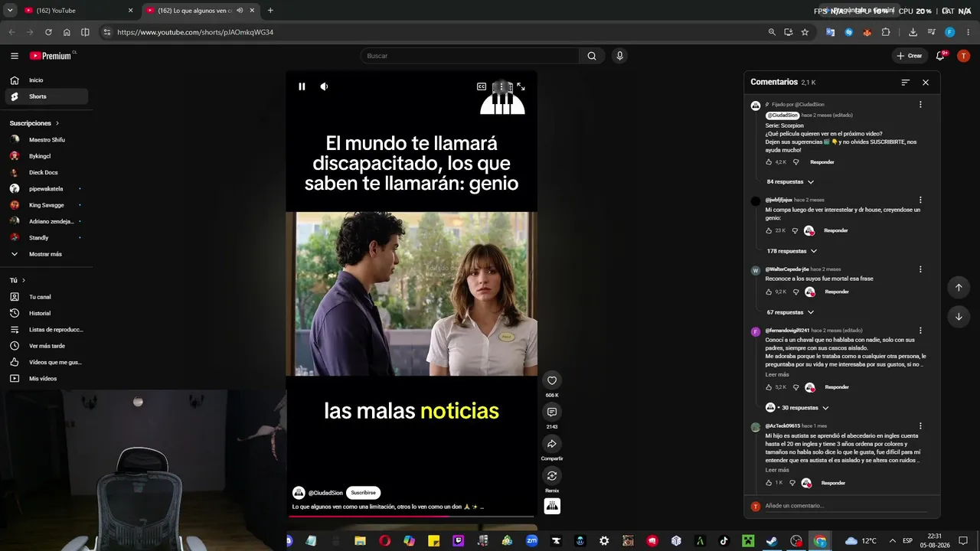This screenshot has height=551, width=980.
Task: Expand the Tú section
Action: coord(18,281)
